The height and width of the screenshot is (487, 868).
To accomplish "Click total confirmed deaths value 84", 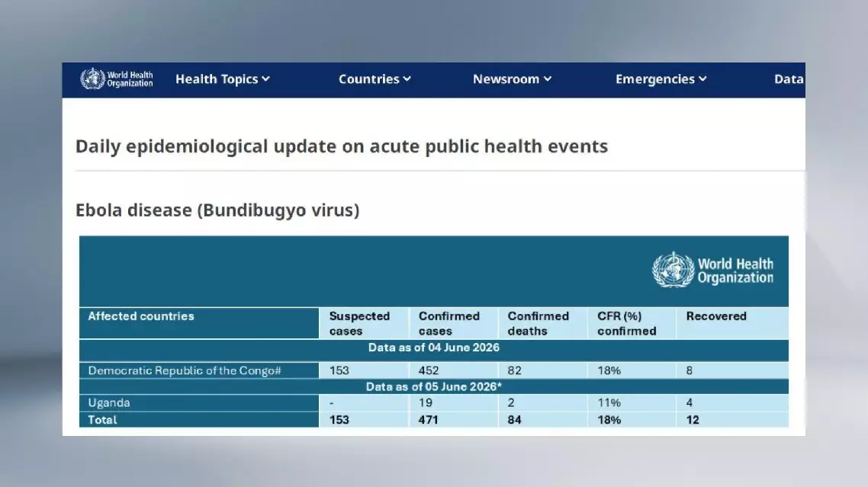I will coord(514,420).
